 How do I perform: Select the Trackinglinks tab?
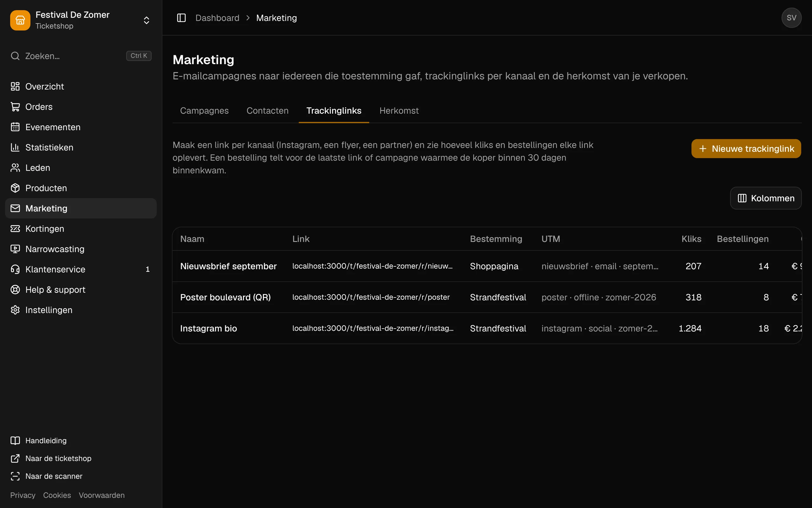(334, 110)
